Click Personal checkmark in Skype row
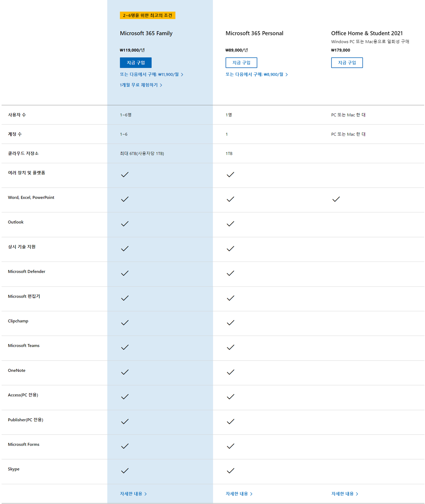Screen dimensions: 425x504 (230, 471)
